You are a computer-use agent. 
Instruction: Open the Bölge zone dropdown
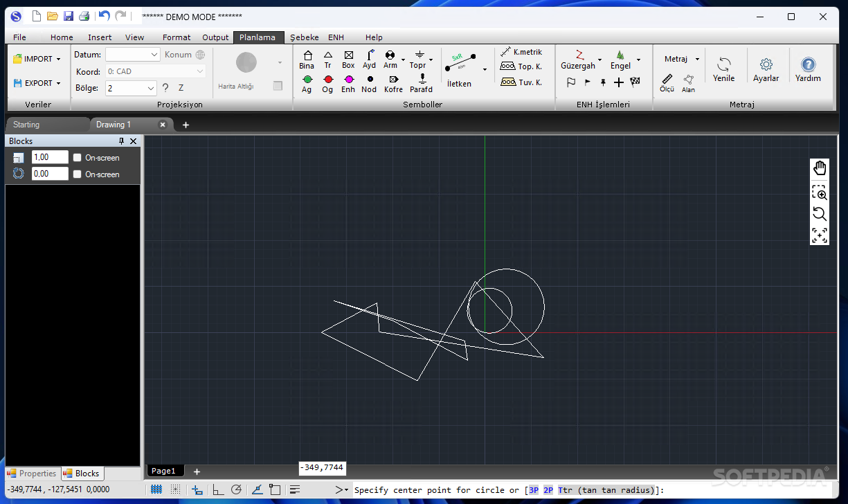pyautogui.click(x=131, y=88)
